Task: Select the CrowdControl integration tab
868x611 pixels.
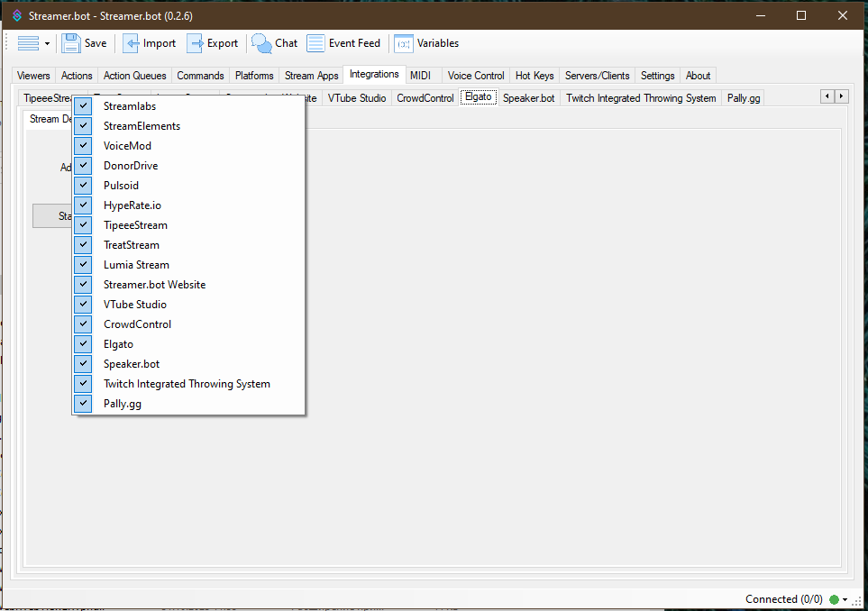Action: [x=425, y=98]
